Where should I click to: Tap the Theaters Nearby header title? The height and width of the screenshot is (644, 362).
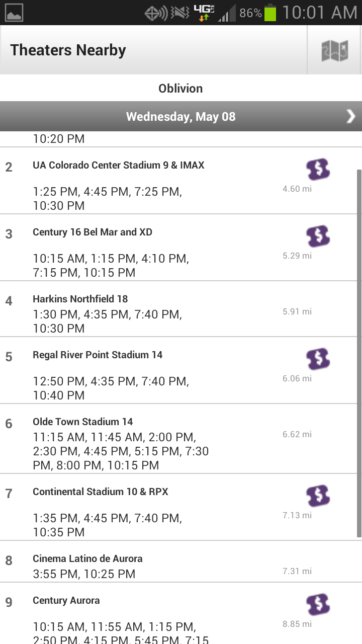pyautogui.click(x=68, y=50)
